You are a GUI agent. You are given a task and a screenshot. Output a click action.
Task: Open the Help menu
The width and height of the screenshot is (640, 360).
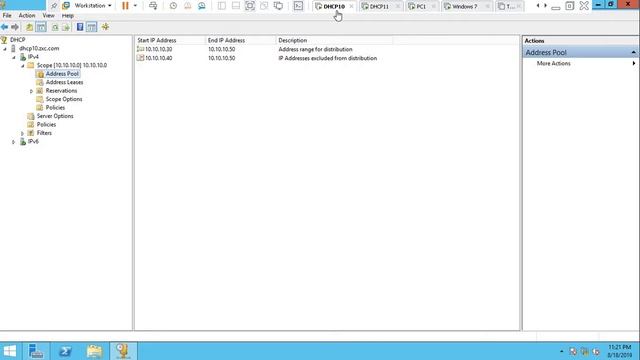[68, 16]
